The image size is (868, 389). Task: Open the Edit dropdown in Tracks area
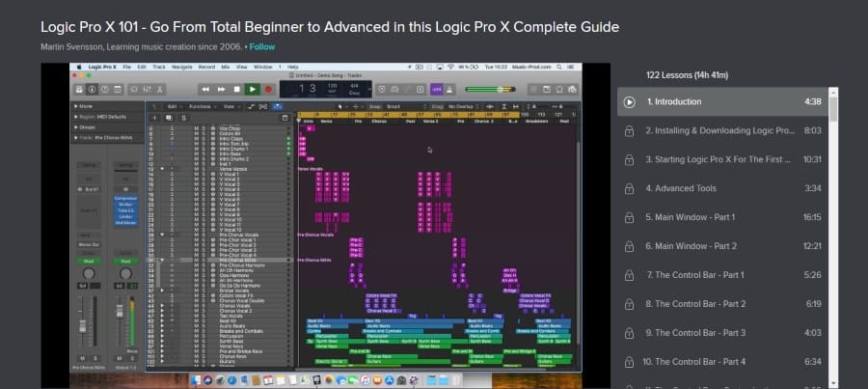[x=174, y=106]
